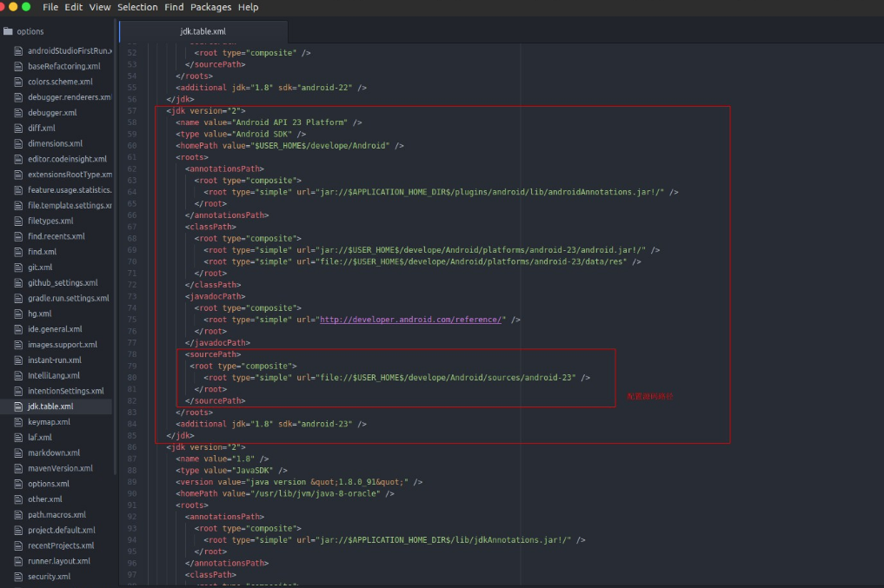Click the file icon next to other.xml
Image resolution: width=884 pixels, height=588 pixels.
pos(20,499)
